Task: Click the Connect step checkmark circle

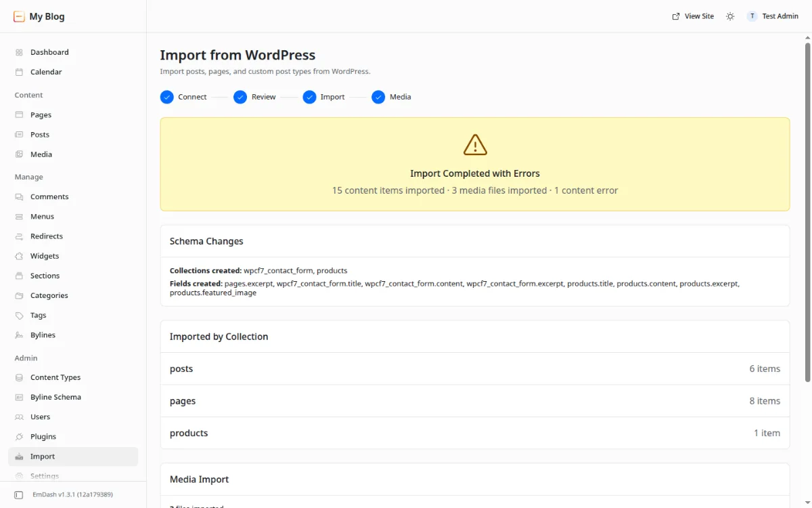Action: tap(167, 97)
